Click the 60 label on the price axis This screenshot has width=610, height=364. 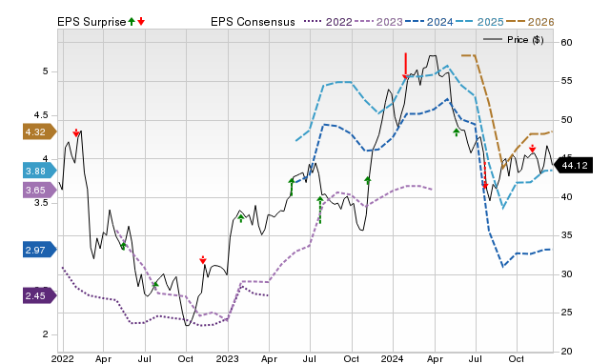pyautogui.click(x=567, y=42)
